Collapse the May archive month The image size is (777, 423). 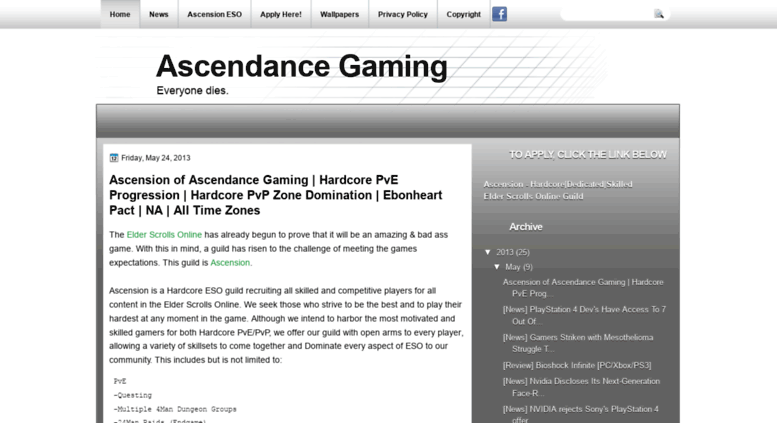[x=497, y=267]
